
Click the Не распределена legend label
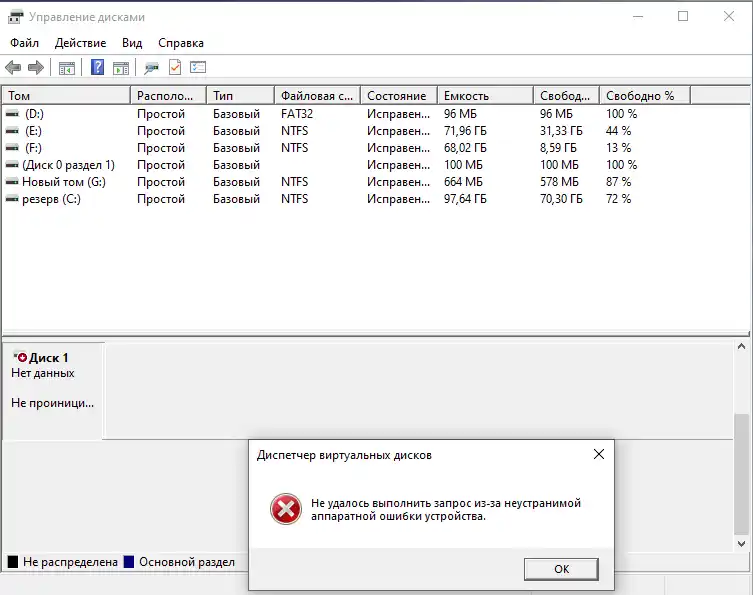tap(70, 561)
